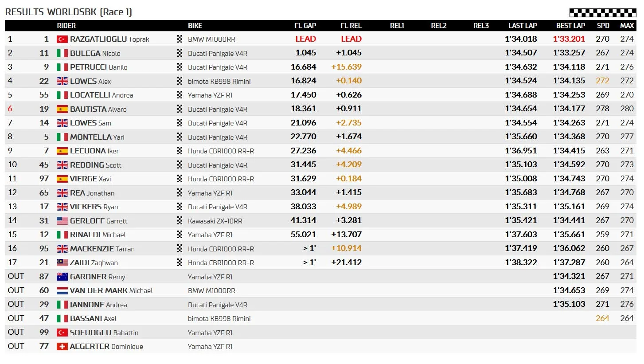Click the checkered flag icon in Zaidi's row
This screenshot has width=644, height=364.
[180, 262]
